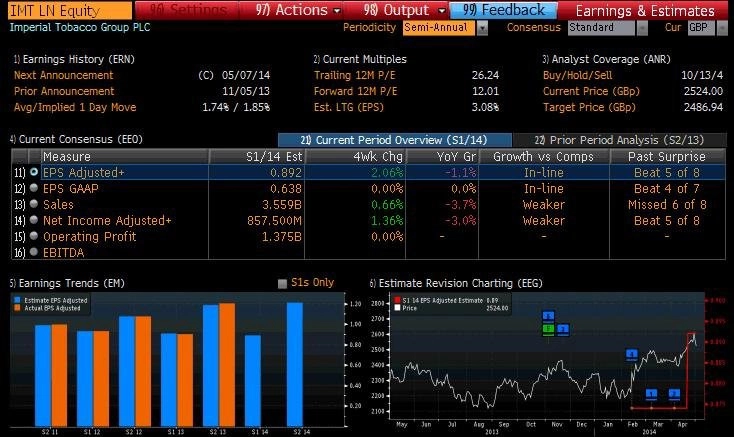The width and height of the screenshot is (734, 437).
Task: Open Earnings History (ERN) section
Action: coord(74,59)
